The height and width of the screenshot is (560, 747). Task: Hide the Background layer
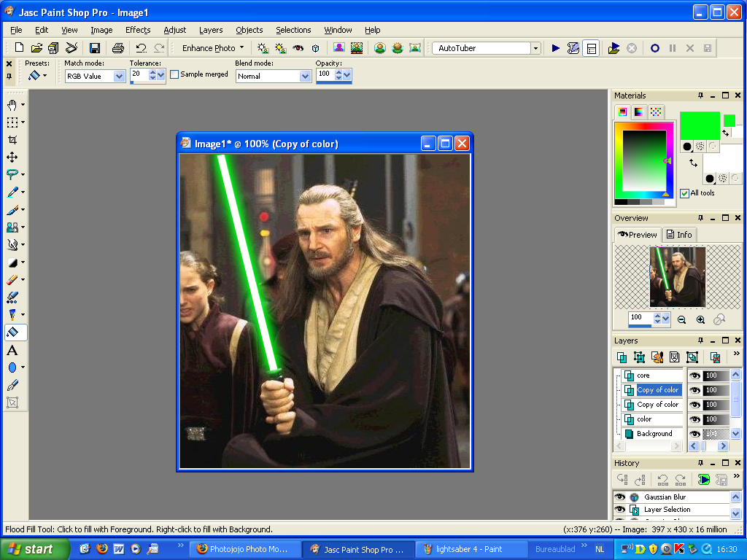(x=694, y=434)
